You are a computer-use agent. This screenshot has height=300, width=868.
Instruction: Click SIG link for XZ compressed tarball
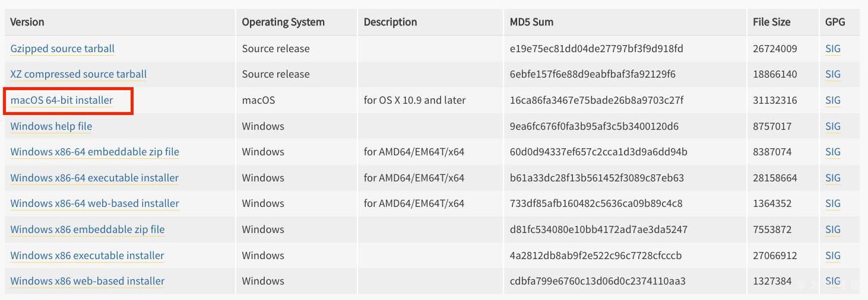click(x=832, y=74)
